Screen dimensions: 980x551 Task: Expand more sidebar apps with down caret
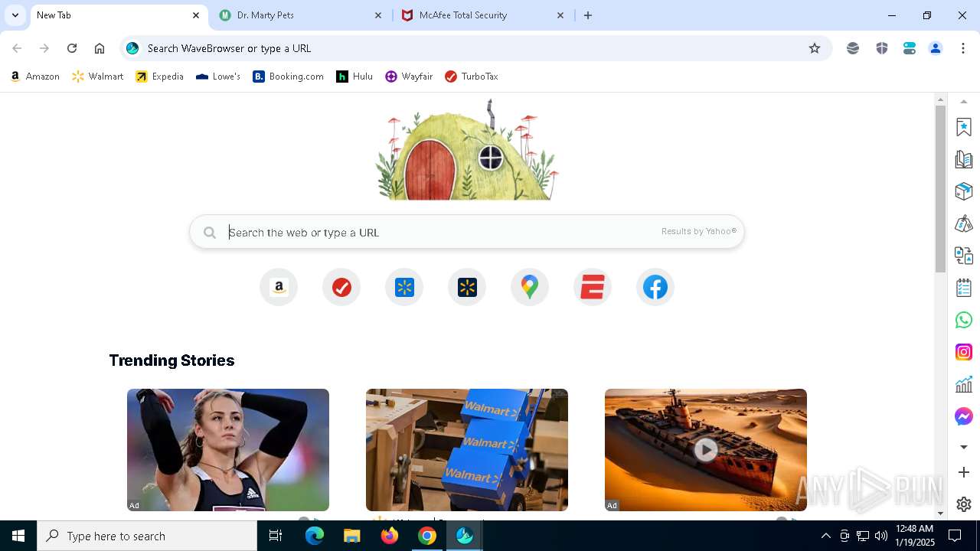(964, 447)
